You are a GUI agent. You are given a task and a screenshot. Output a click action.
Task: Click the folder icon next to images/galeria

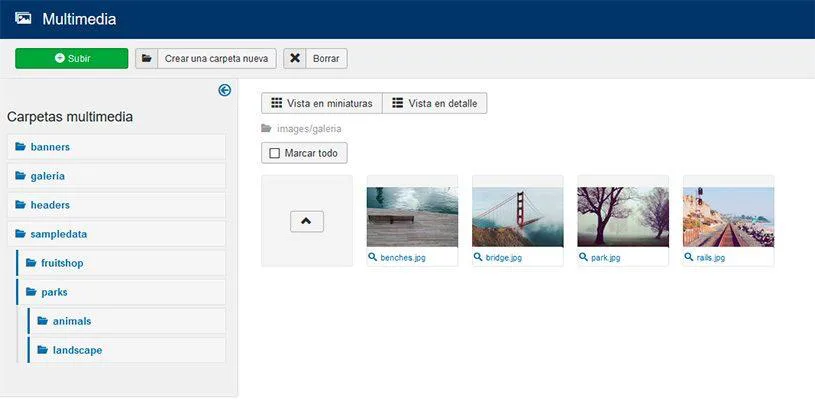(x=266, y=129)
